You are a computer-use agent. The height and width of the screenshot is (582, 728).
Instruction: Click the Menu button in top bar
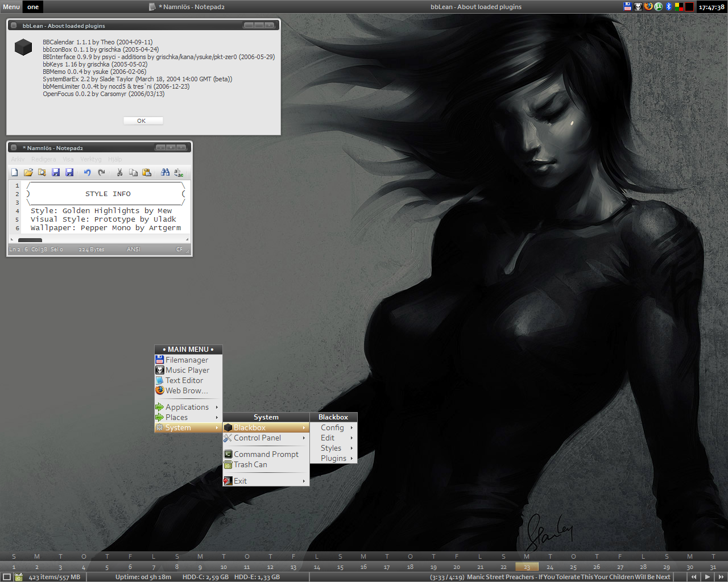11,7
